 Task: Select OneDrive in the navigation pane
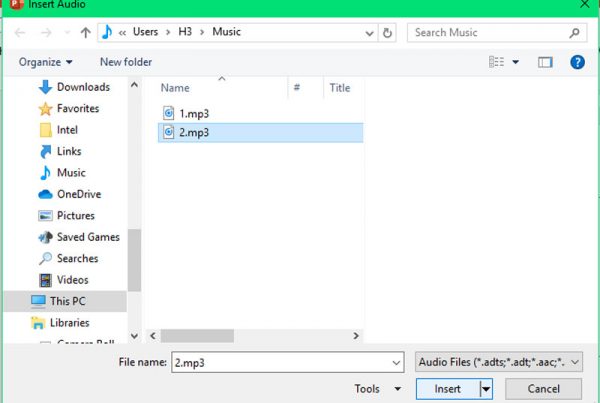[78, 194]
